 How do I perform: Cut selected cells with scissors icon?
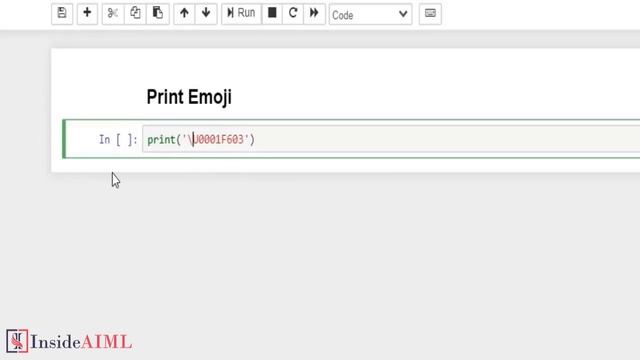click(x=113, y=13)
